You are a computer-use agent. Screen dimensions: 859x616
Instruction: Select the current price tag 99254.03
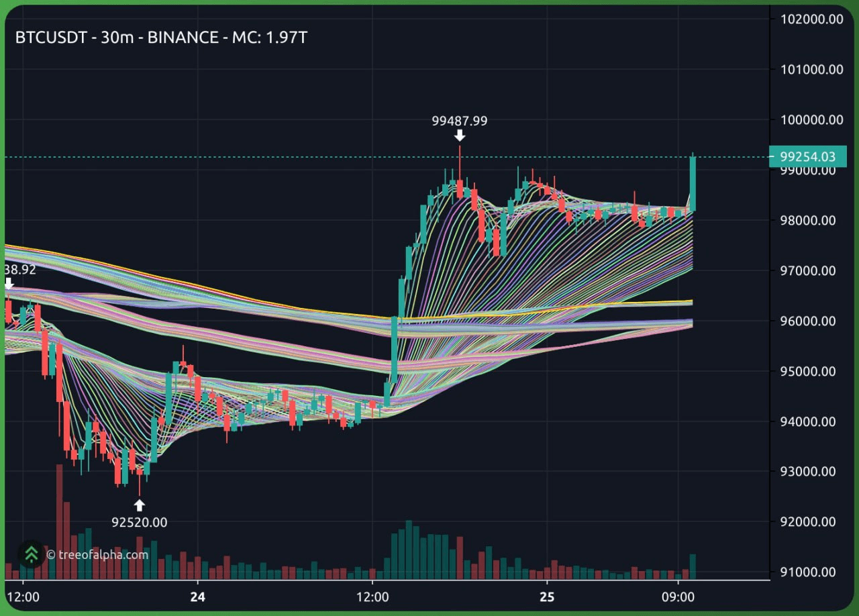pos(808,157)
